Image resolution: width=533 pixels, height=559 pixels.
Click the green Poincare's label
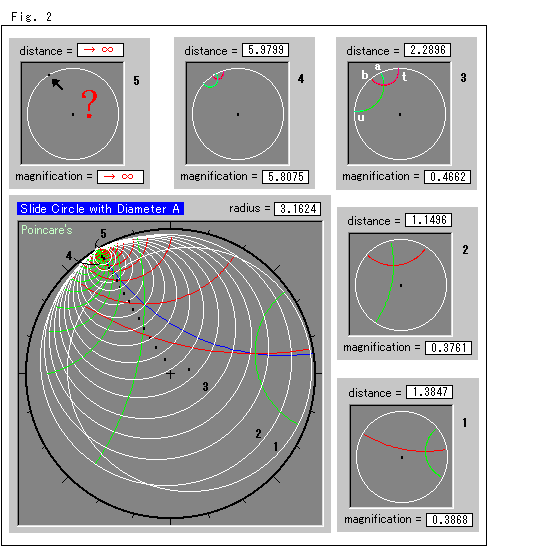click(47, 230)
